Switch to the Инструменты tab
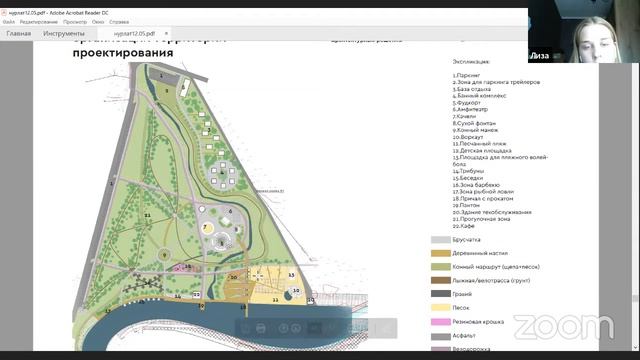Viewport: 640px width, 360px height. coord(64,33)
